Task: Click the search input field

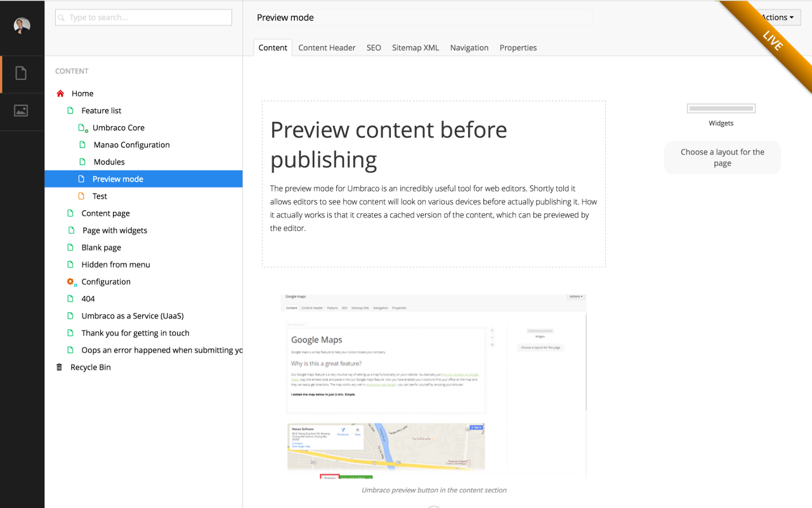Action: (x=143, y=17)
